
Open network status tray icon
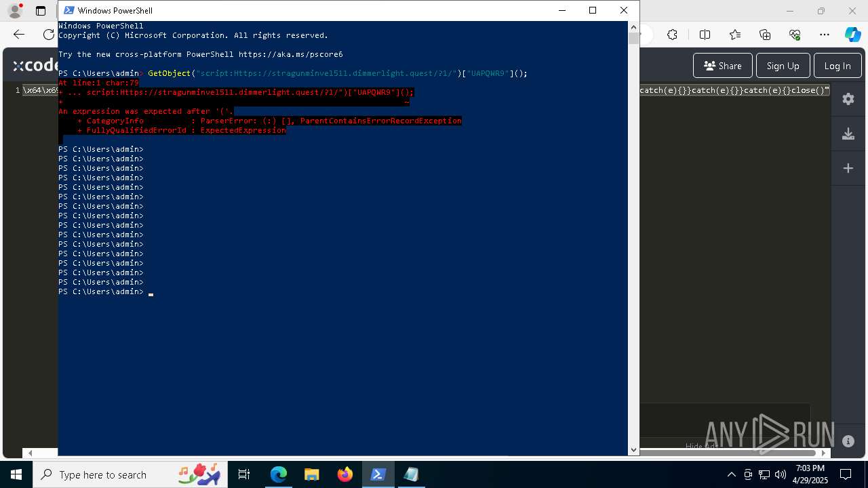click(x=764, y=474)
